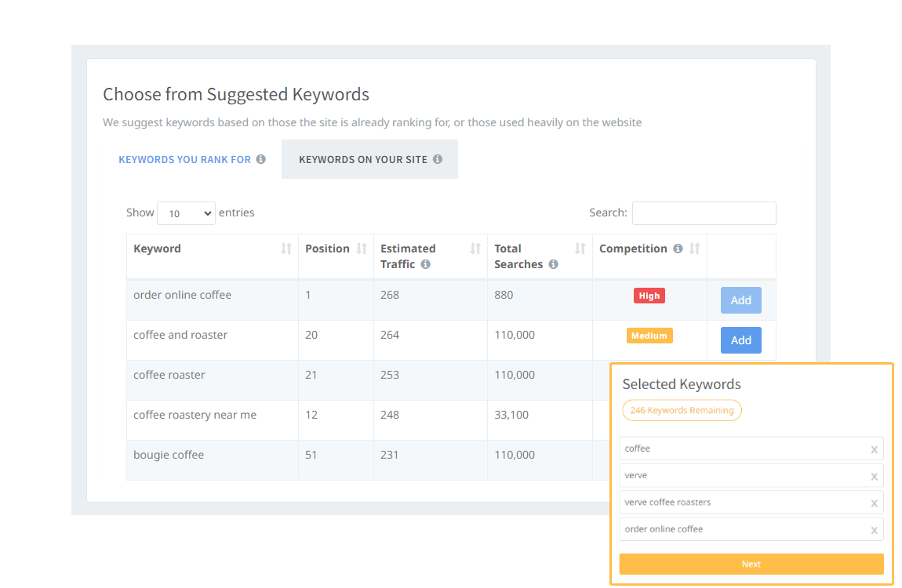Sort table by Position column arrows
Image resolution: width=902 pixels, height=588 pixels.
pos(362,249)
